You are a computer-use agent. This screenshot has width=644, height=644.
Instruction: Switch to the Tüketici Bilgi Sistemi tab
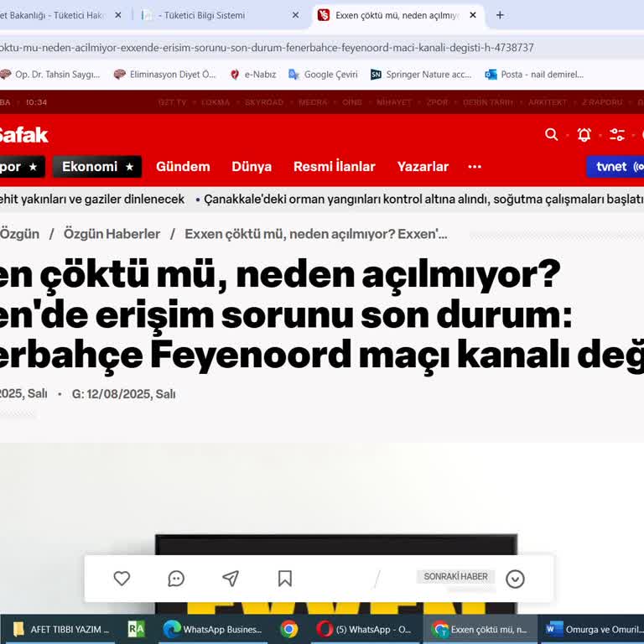tap(218, 15)
